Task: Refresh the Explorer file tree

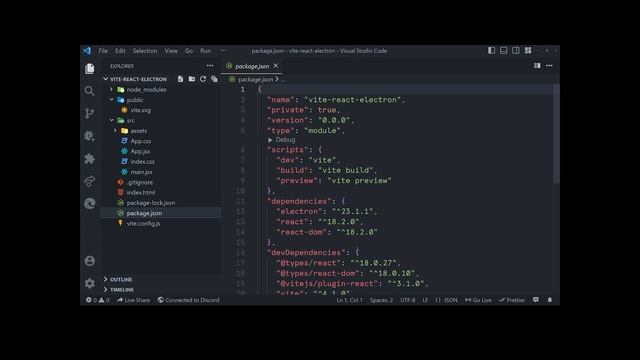Action: pos(203,79)
